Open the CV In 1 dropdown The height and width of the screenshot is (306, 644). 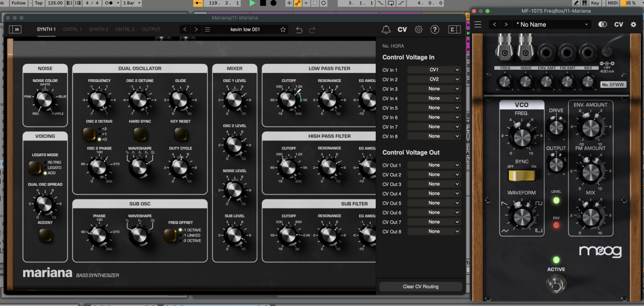[434, 70]
